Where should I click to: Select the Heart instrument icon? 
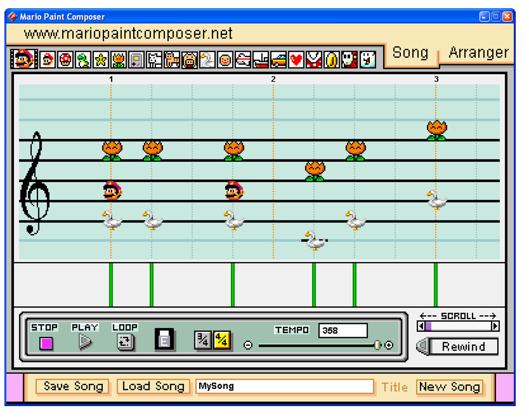click(x=296, y=60)
